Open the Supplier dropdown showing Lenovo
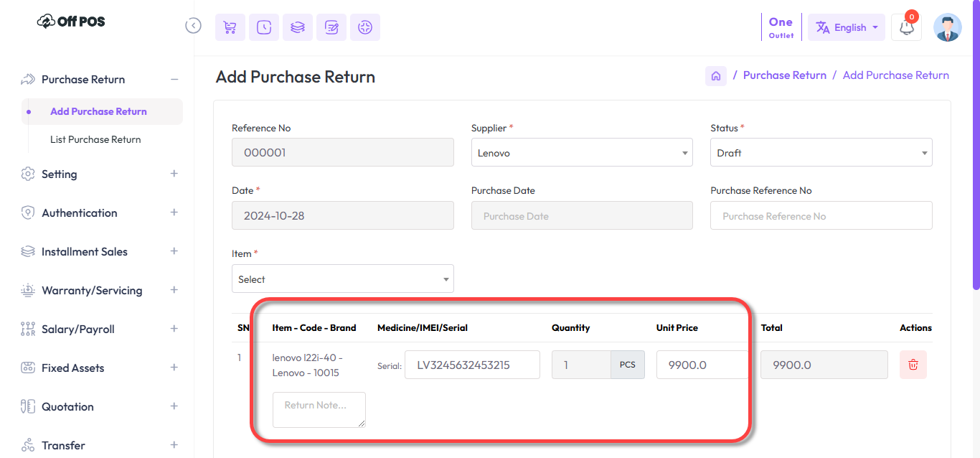 (x=581, y=153)
